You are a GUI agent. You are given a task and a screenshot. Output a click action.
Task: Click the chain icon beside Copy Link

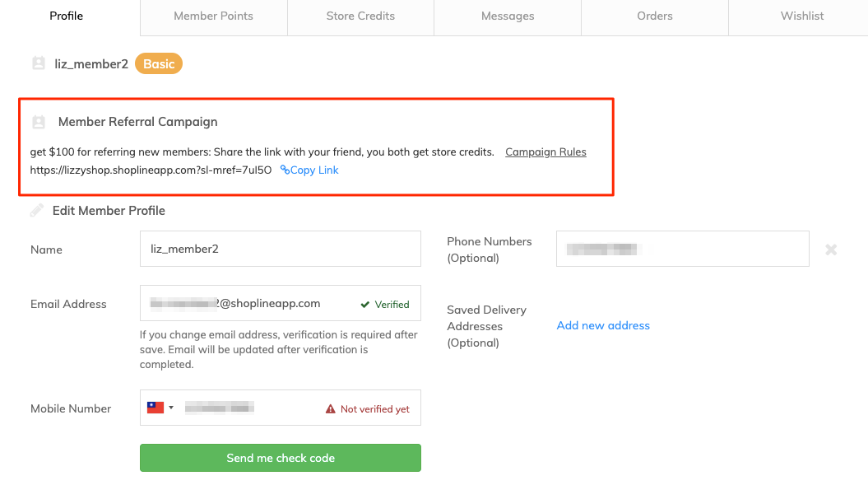pos(285,170)
